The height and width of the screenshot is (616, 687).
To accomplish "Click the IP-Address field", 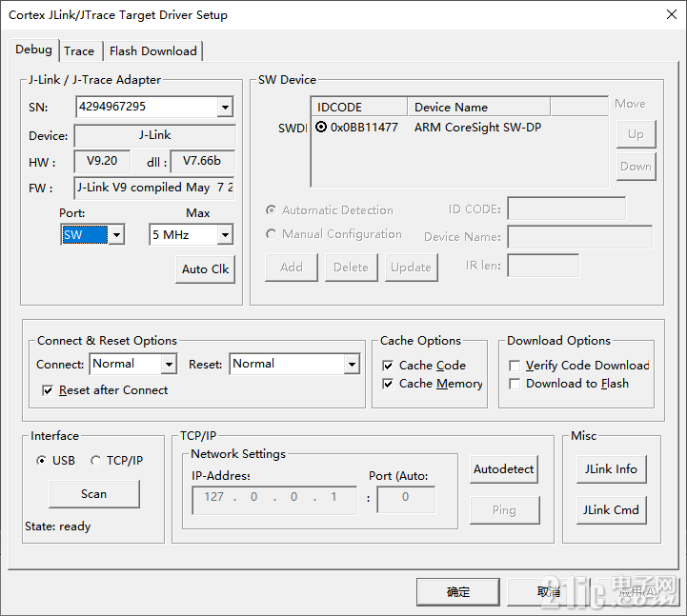I will click(274, 500).
